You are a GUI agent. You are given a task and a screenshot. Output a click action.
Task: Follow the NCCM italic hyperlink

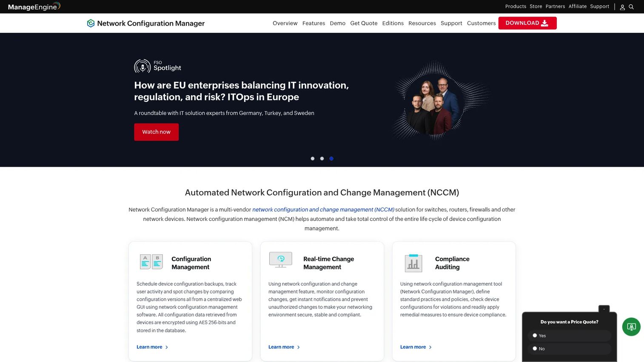click(323, 210)
